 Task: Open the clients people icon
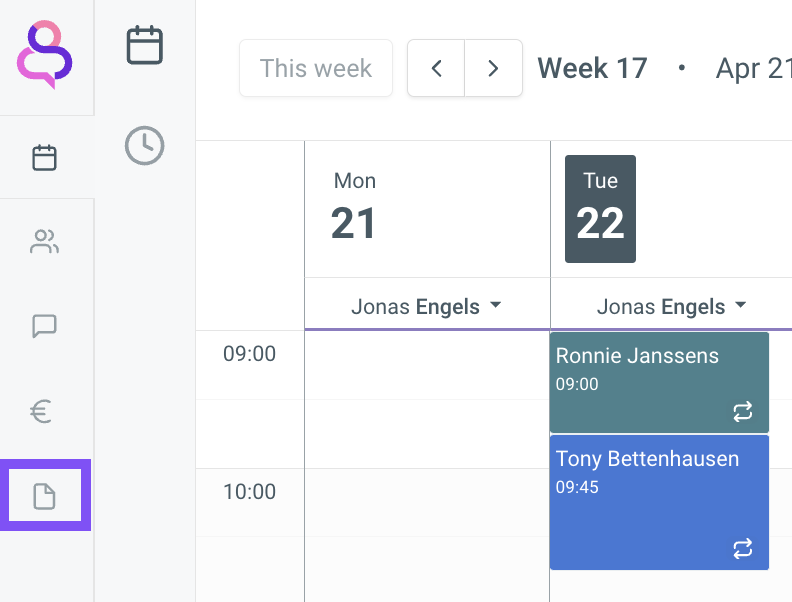44,241
